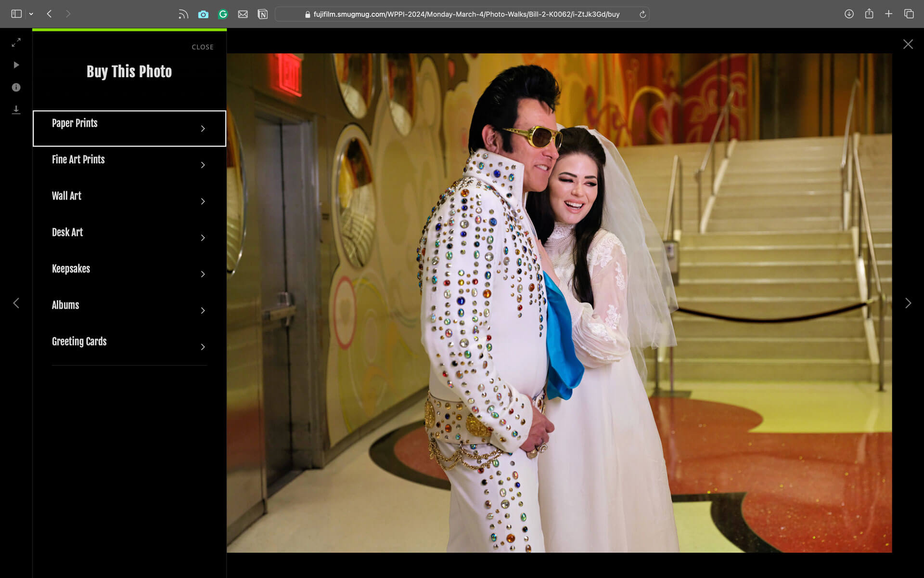Click the Safari address bar

pos(462,14)
